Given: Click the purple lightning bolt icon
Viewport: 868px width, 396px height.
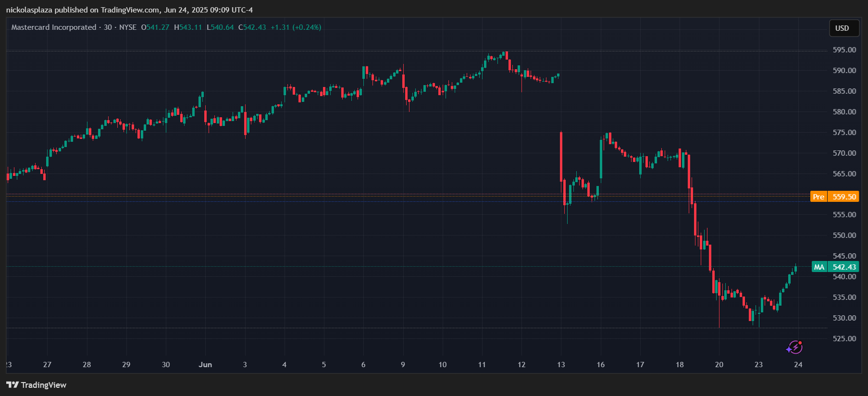Looking at the screenshot, I should coord(794,347).
